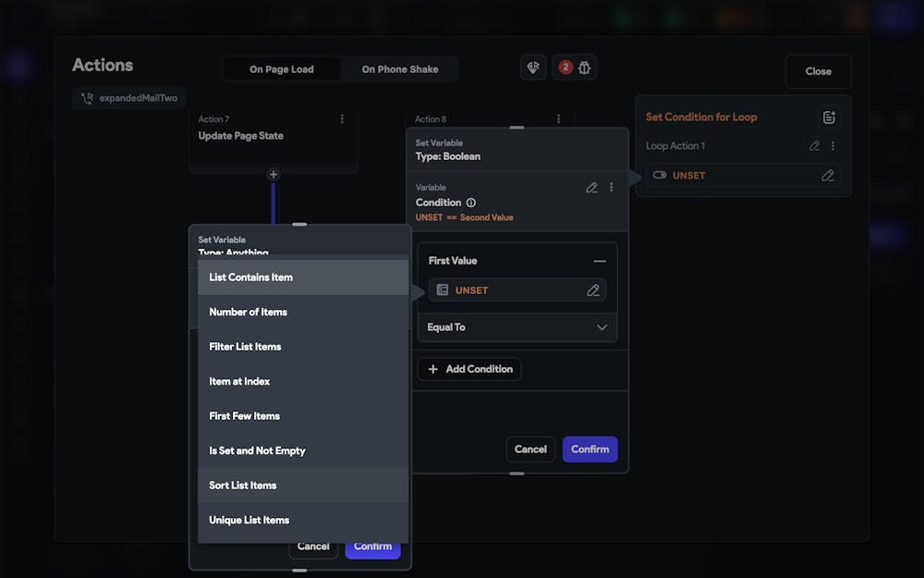Pick Unique List Items option
This screenshot has width=924, height=578.
(303, 520)
